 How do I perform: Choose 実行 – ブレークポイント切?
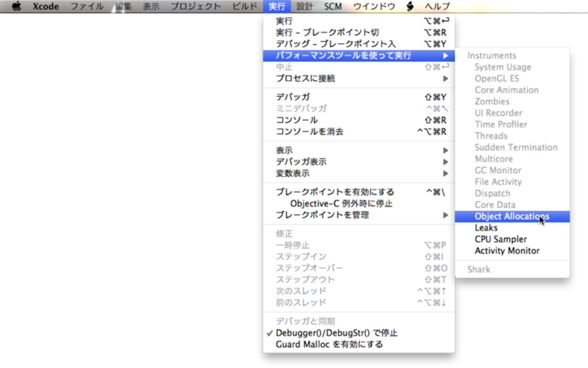[x=359, y=33]
